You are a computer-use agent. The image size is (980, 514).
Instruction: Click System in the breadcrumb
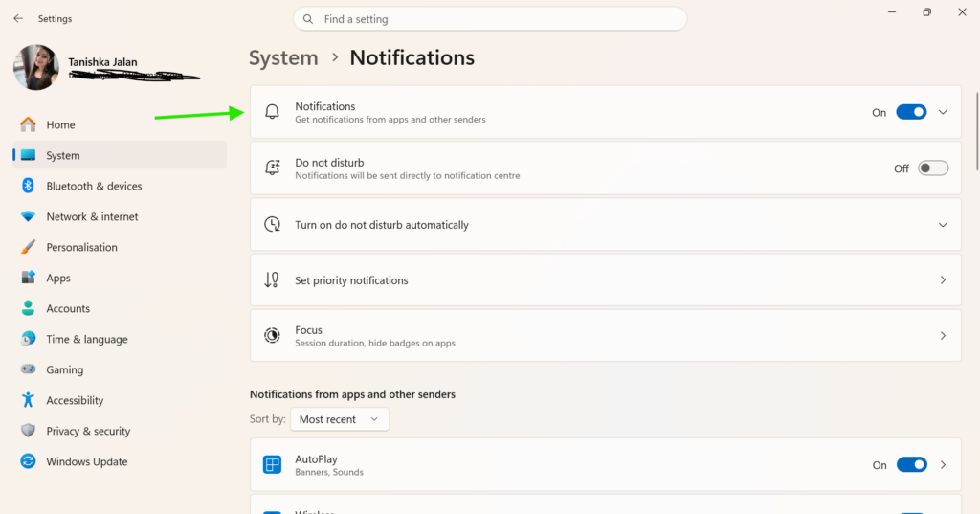[x=283, y=57]
